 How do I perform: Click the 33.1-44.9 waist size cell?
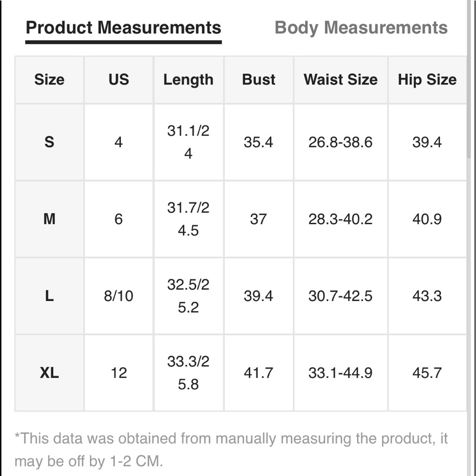pos(341,373)
